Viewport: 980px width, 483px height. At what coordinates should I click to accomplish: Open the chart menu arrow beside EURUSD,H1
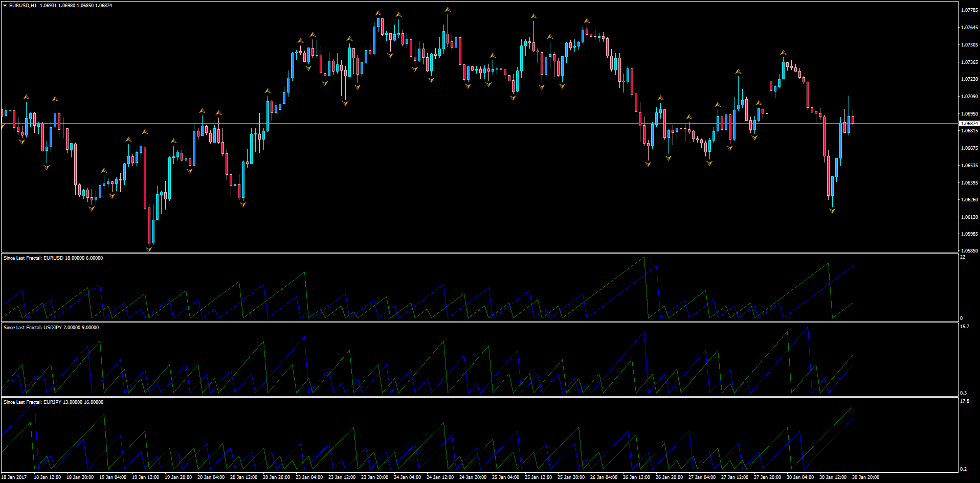pos(5,5)
